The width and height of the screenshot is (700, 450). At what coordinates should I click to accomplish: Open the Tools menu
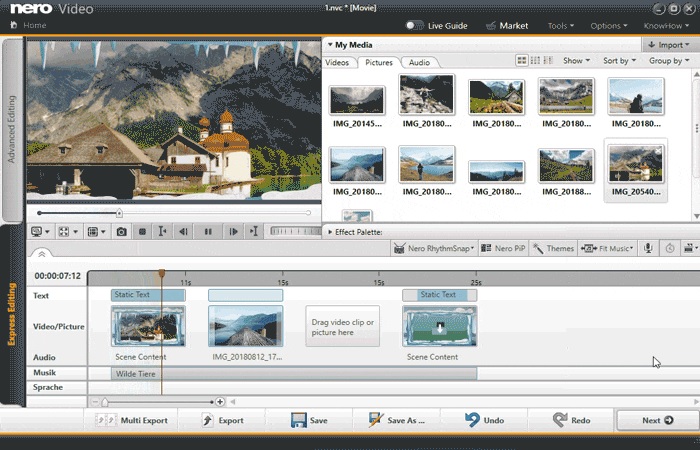(561, 25)
